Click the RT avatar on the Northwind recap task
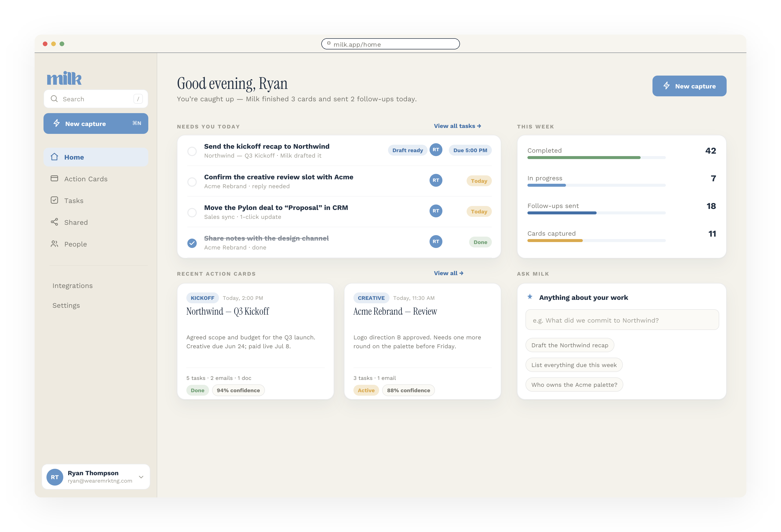Viewport: 781px width, 532px height. pos(436,150)
